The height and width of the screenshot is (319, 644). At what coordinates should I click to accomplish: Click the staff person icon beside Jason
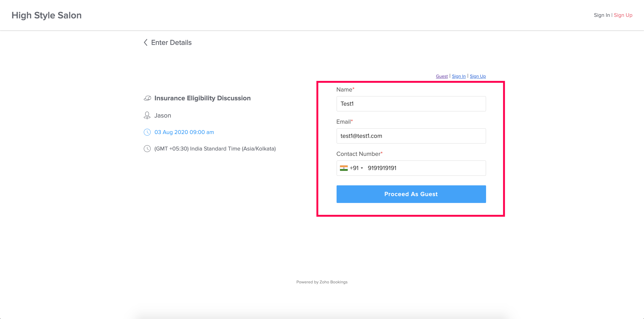pyautogui.click(x=147, y=115)
